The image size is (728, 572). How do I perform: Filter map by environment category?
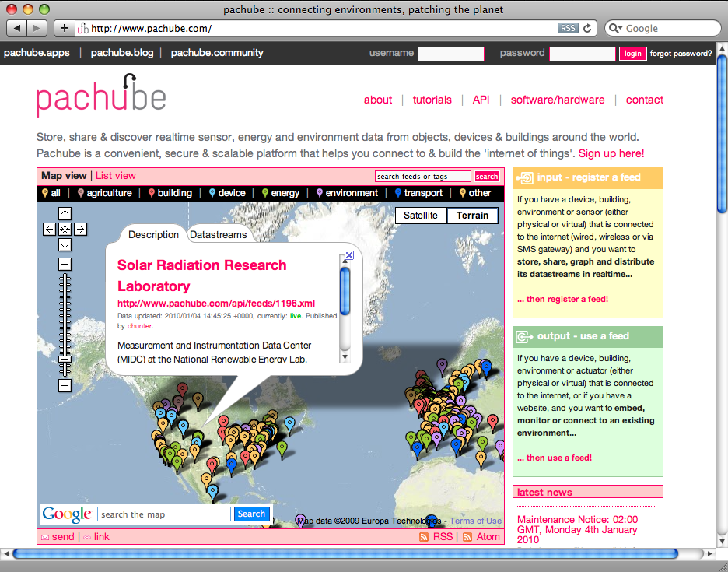point(347,193)
